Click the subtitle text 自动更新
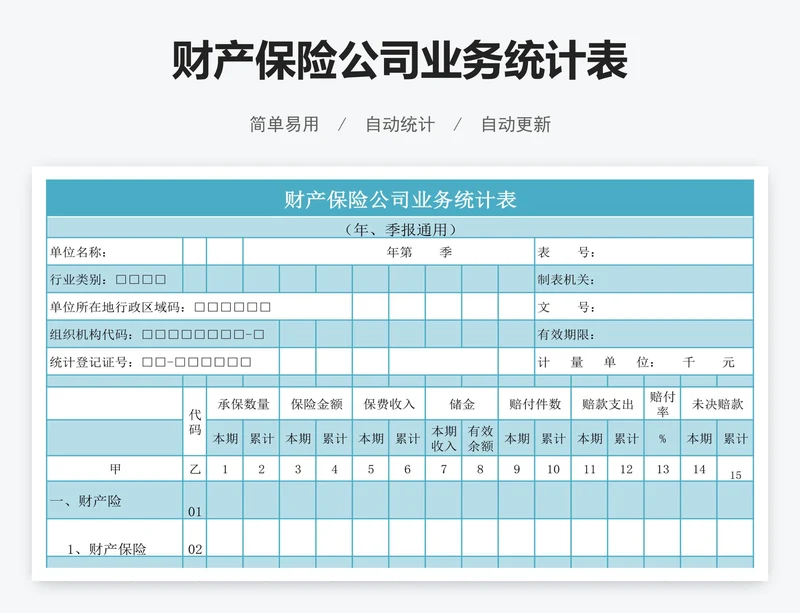Image resolution: width=800 pixels, height=613 pixels. (516, 124)
